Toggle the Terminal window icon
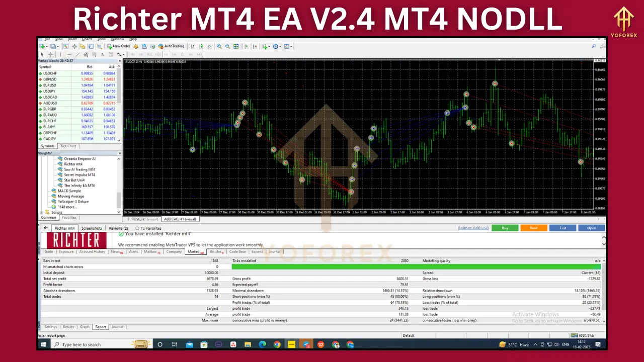This screenshot has height=362, width=644. click(91, 46)
